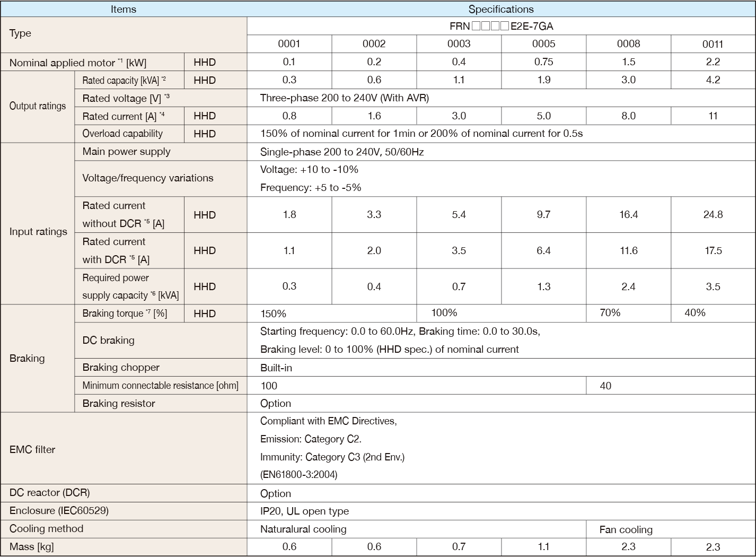Click model number '0011' column heading
This screenshot has width=756, height=557.
pyautogui.click(x=713, y=44)
